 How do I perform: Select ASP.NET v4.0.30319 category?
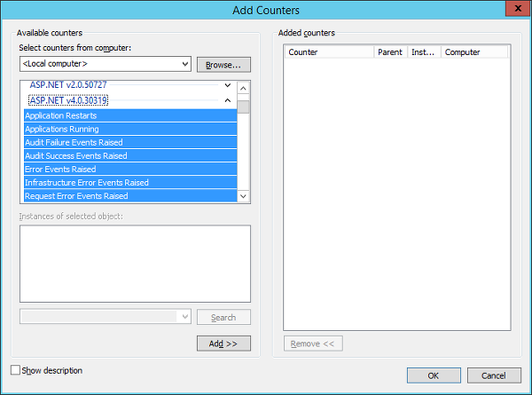pos(68,100)
